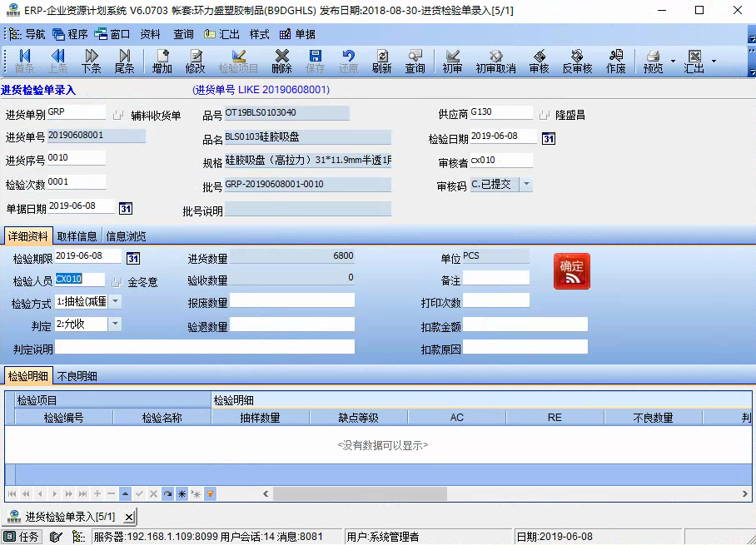The width and height of the screenshot is (756, 545).
Task: Click the grid horizontal scrollbar thumb
Action: [x=360, y=494]
